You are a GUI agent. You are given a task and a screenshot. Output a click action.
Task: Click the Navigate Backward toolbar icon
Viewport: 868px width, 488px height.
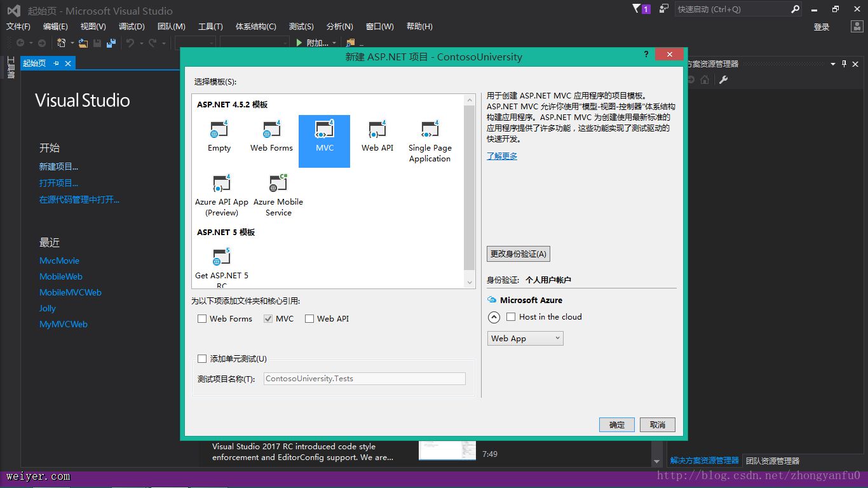[x=20, y=43]
